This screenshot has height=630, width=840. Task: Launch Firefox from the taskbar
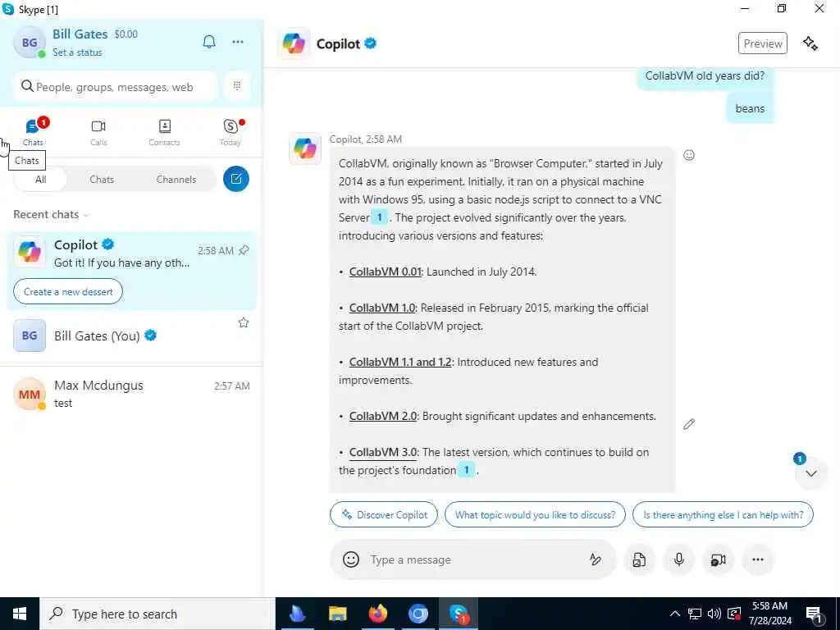[377, 614]
